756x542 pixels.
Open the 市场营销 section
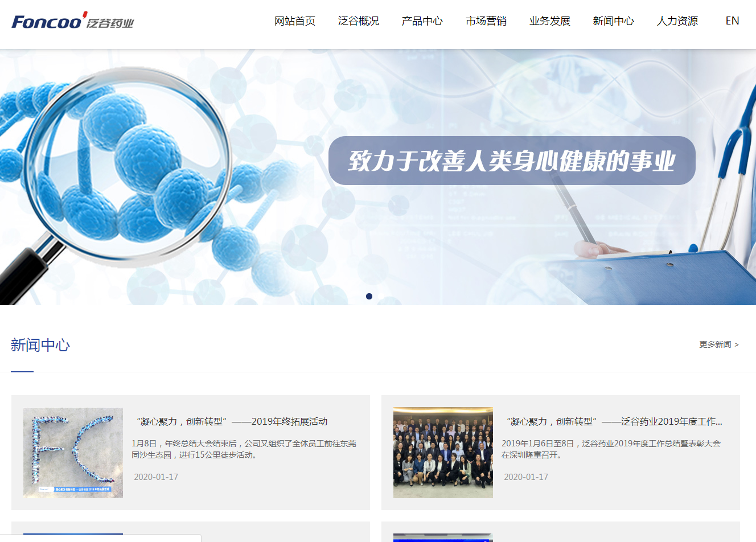(x=486, y=20)
